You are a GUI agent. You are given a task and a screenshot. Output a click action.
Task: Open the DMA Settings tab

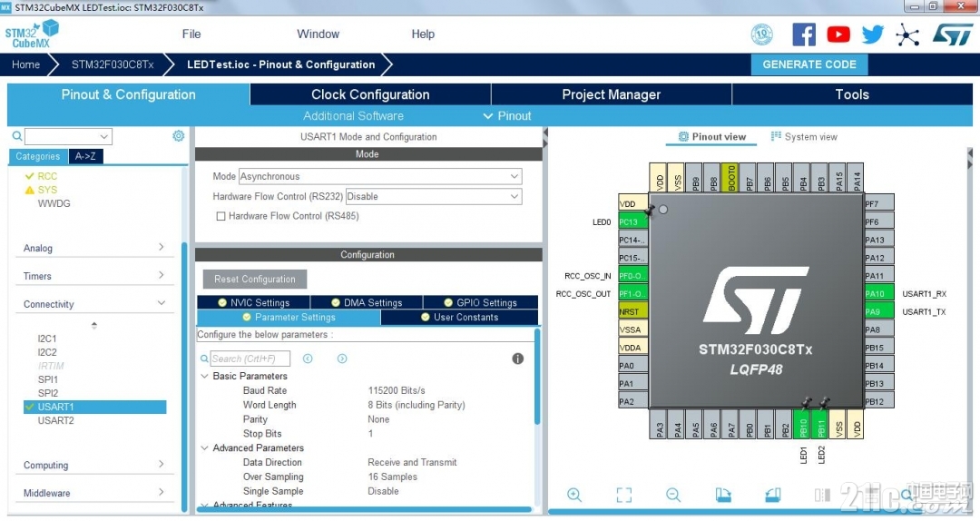367,303
